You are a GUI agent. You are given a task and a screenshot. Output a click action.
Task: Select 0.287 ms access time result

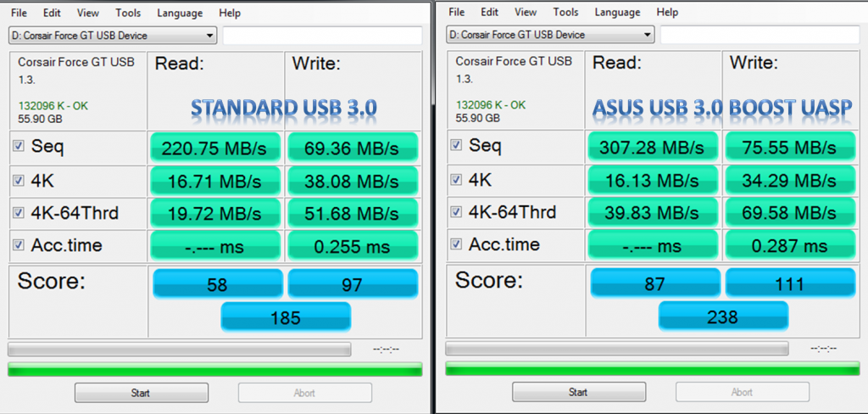[790, 245]
